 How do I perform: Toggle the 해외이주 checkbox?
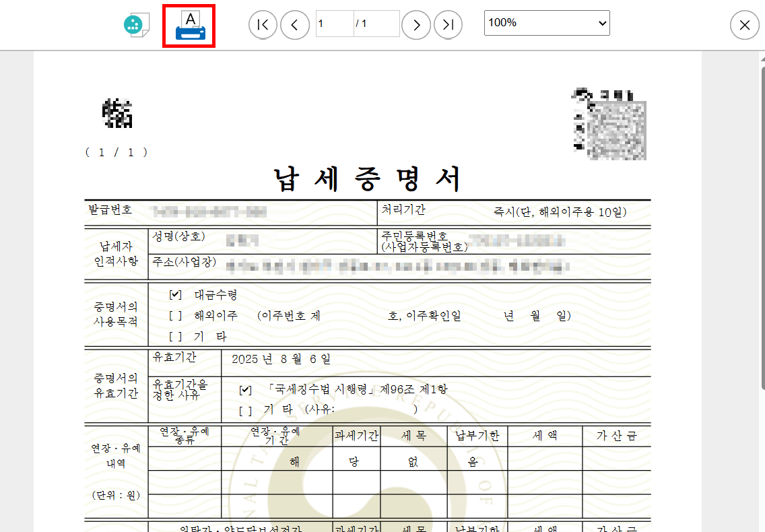175,316
